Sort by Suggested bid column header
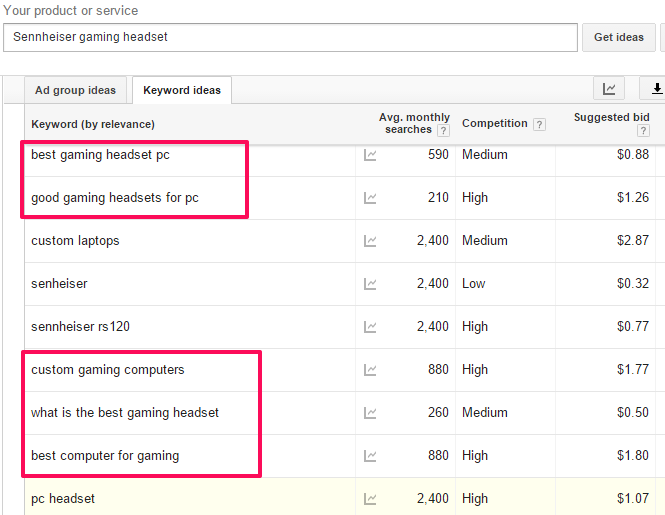This screenshot has width=665, height=515. [611, 117]
